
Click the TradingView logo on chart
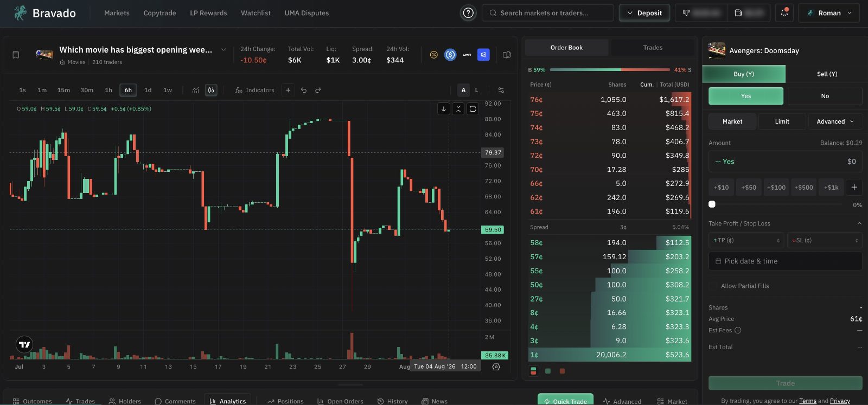point(24,344)
